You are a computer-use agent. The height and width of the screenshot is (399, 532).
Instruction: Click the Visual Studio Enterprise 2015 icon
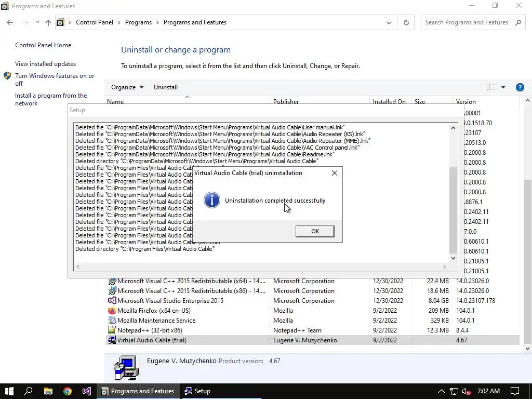tap(112, 301)
